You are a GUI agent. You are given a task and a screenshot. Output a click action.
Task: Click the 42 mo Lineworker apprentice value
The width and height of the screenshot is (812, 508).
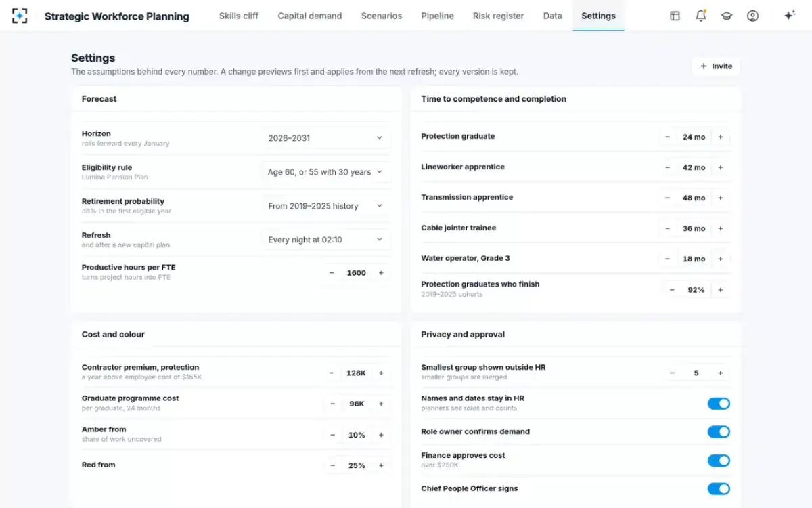pyautogui.click(x=694, y=167)
